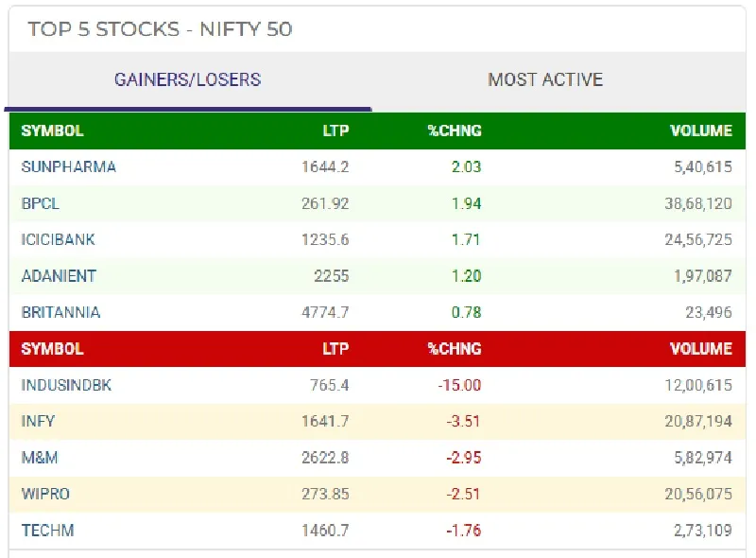Select INDUSINDBK LTP value 765.4
756x558 pixels.
pyautogui.click(x=329, y=385)
